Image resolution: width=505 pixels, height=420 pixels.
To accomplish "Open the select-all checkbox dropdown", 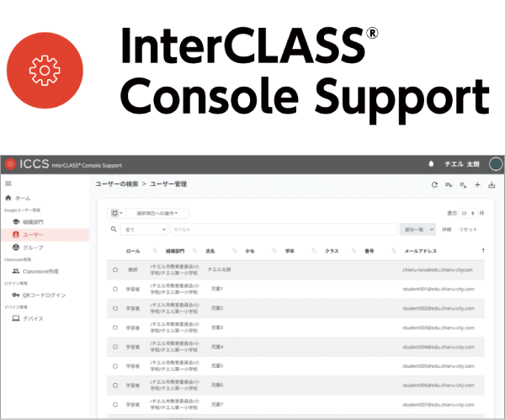I will tap(117, 213).
